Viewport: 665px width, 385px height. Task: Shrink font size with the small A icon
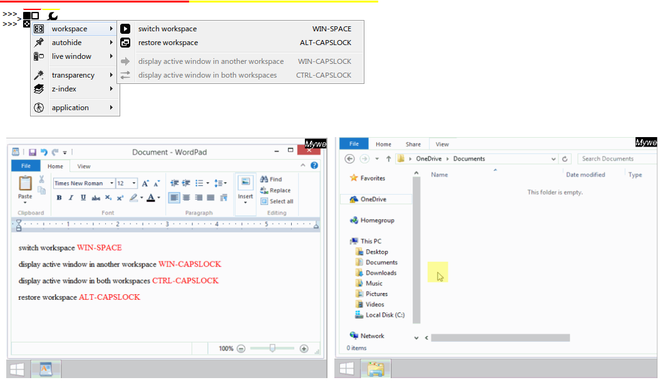[x=156, y=183]
